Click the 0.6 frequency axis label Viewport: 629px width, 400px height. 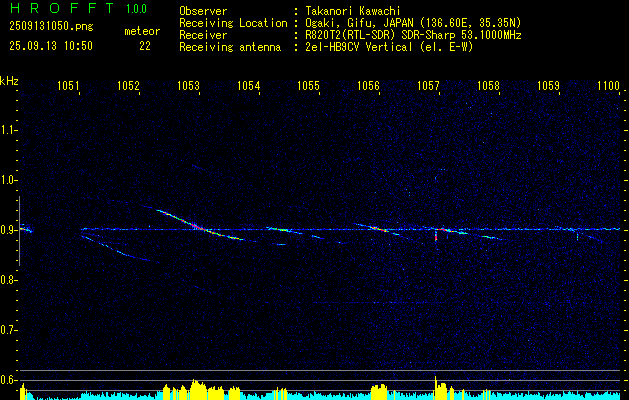(8, 380)
